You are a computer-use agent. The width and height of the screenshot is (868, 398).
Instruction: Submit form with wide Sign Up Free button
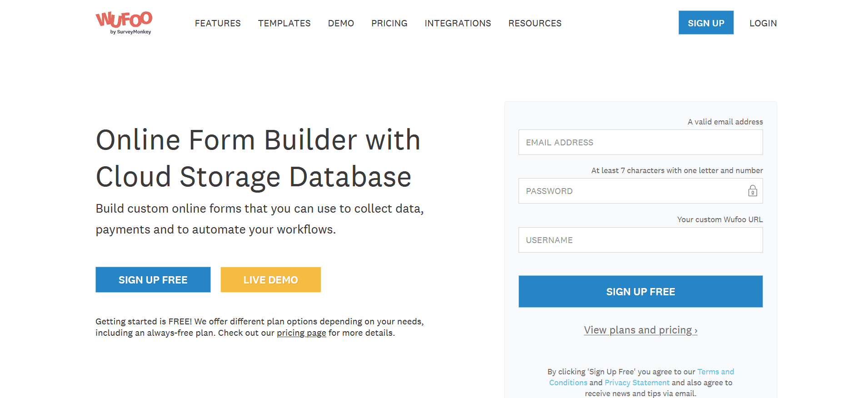640,292
